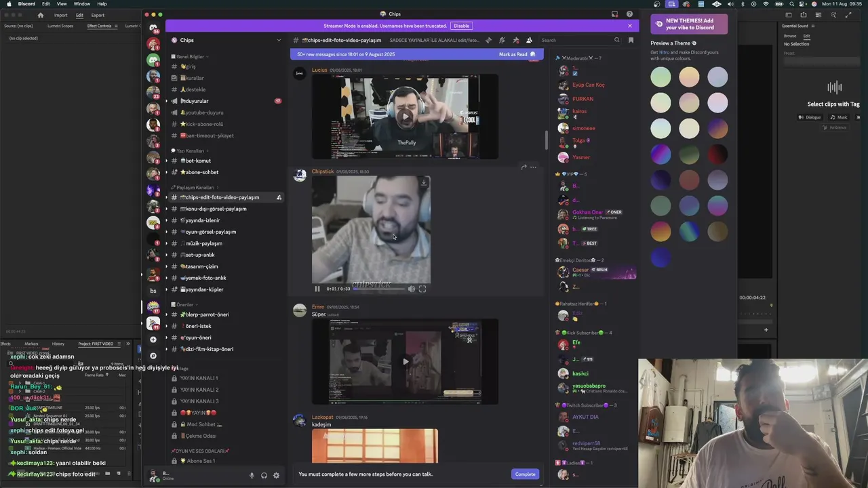Disable Streamer Mode
This screenshot has width=868, height=488.
[461, 26]
